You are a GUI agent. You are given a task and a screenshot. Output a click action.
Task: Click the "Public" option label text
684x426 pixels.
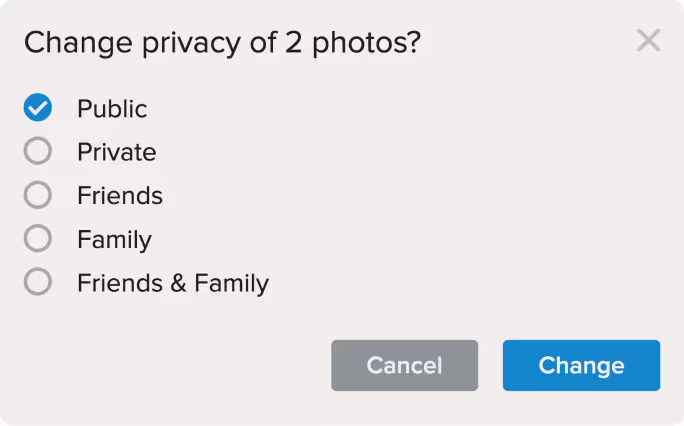112,108
